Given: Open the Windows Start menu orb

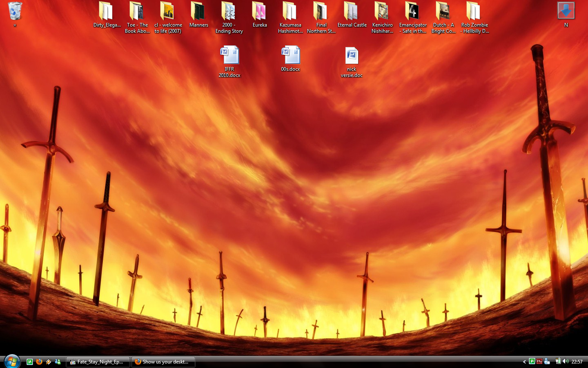Looking at the screenshot, I should coord(12,361).
